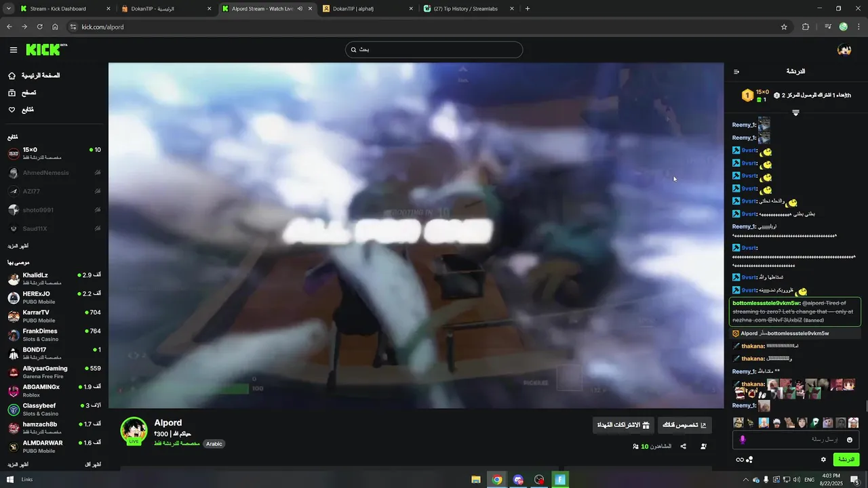The image size is (868, 488).
Task: Open the profile avatar menu
Action: [x=844, y=49]
